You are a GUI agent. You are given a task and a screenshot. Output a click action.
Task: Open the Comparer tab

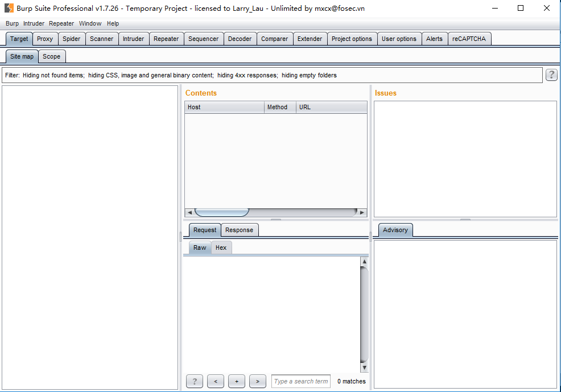(274, 39)
